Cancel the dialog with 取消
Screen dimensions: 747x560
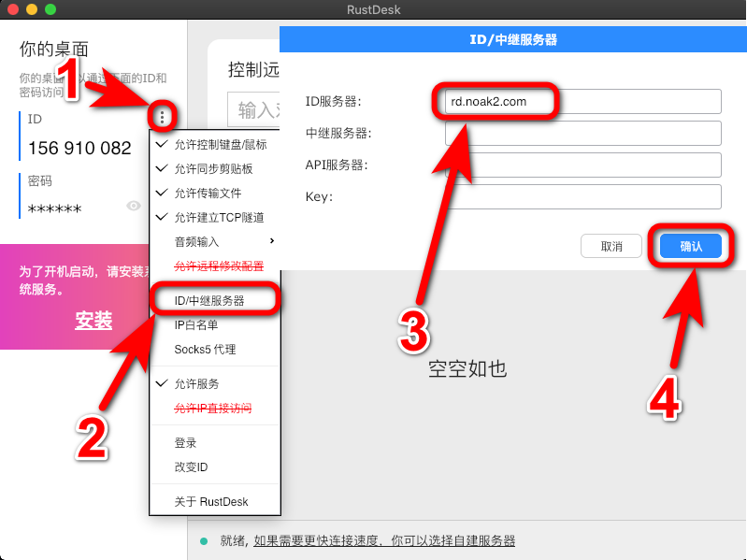pos(611,246)
